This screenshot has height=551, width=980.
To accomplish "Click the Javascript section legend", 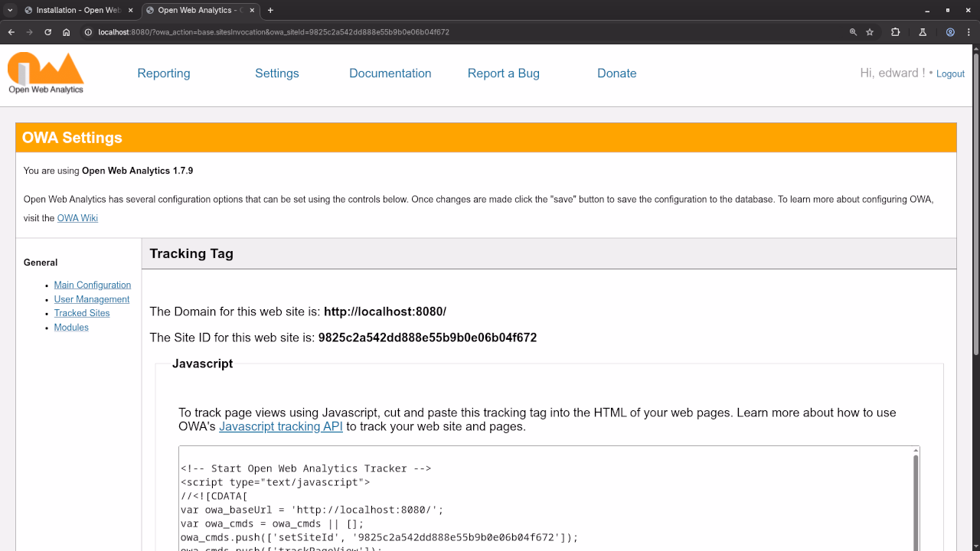I will point(202,364).
